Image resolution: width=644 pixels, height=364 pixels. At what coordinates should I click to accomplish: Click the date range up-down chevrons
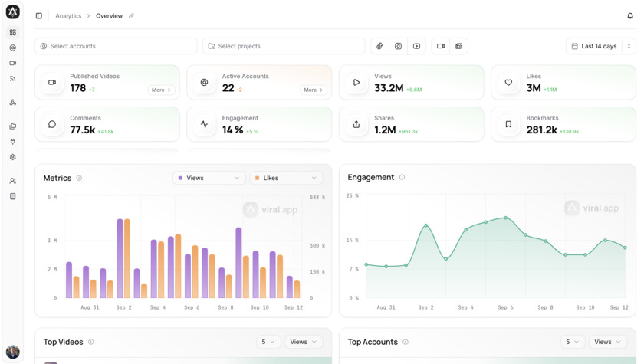(629, 46)
